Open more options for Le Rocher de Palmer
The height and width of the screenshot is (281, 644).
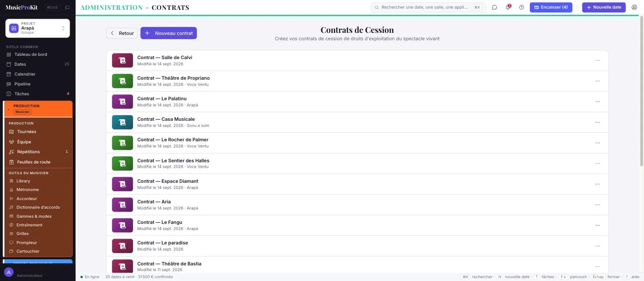pos(598,143)
